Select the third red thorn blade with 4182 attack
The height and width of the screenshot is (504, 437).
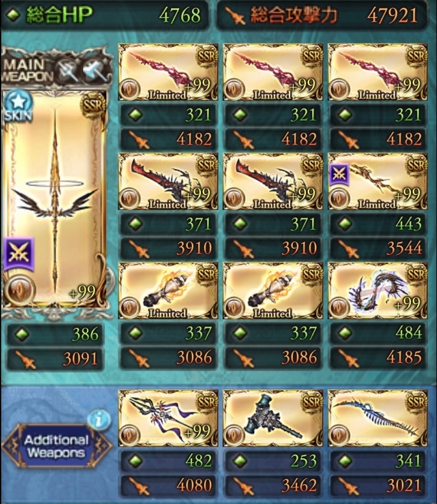pos(378,72)
